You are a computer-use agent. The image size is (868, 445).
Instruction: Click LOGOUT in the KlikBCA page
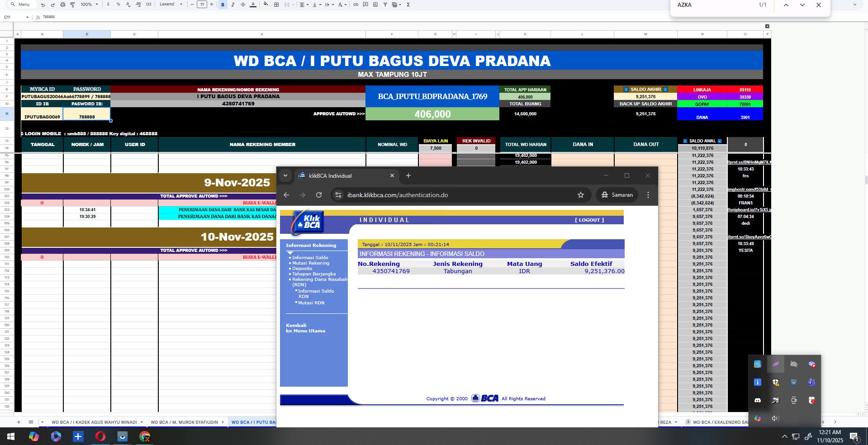coord(589,220)
